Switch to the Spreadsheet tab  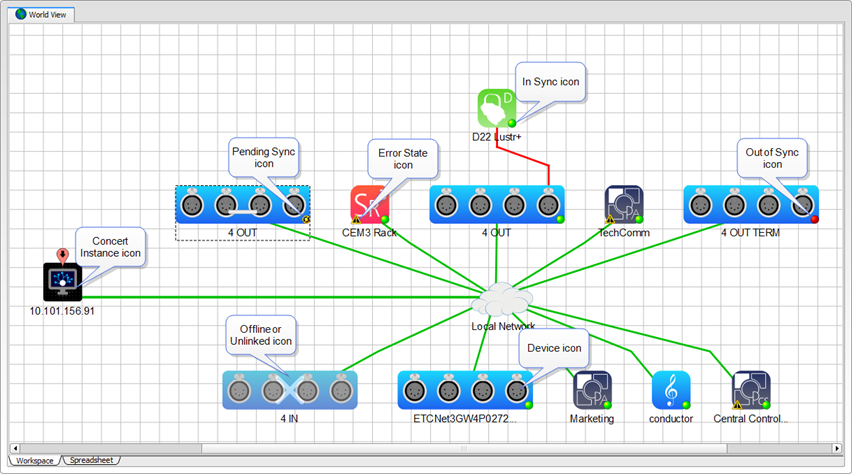(92, 460)
